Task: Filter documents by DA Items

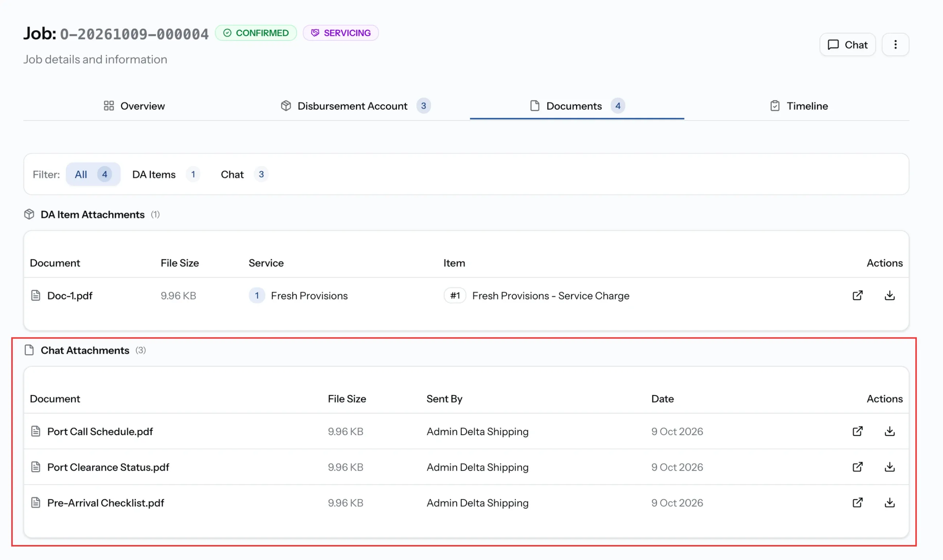Action: pos(166,174)
